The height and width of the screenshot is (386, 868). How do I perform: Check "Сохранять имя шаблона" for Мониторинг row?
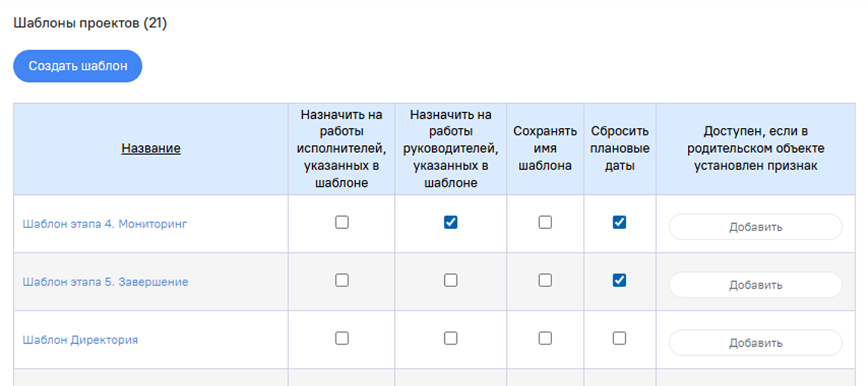tap(545, 223)
